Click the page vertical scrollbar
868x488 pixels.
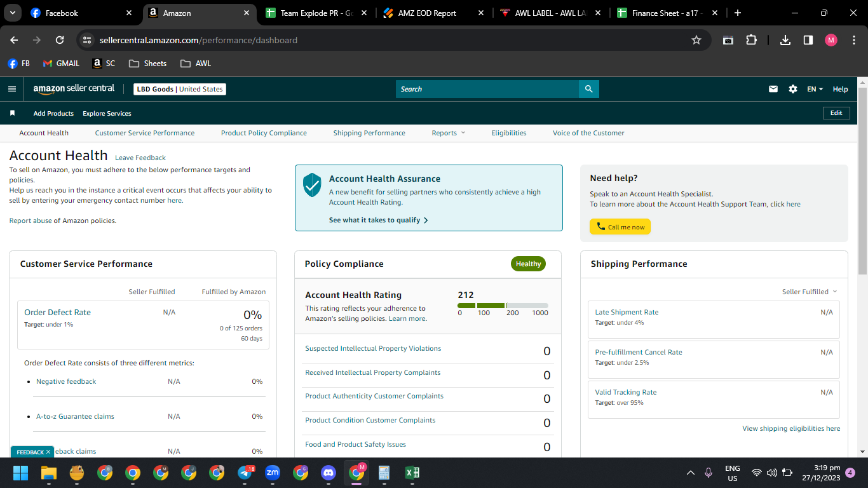[x=862, y=181]
